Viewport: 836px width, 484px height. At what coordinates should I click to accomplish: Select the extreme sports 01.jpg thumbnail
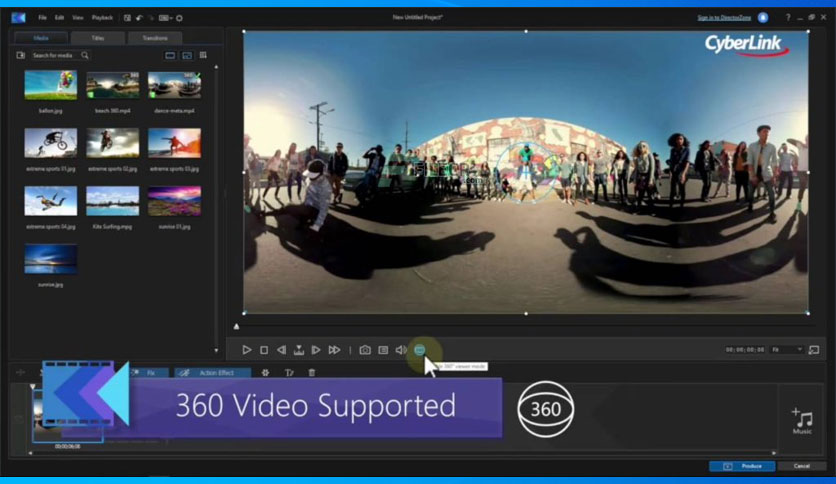pyautogui.click(x=51, y=143)
